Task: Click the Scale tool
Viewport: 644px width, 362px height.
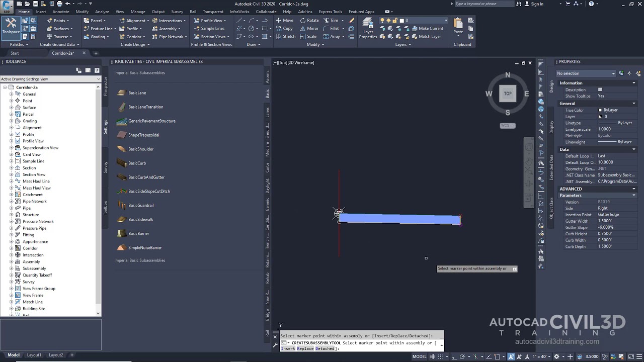Action: pos(308,37)
